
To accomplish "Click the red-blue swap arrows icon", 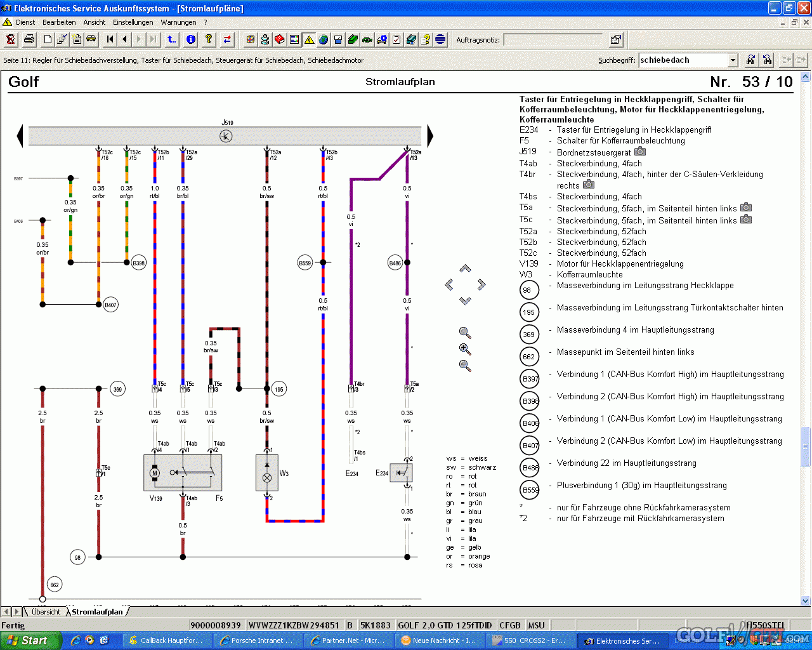I will click(x=227, y=39).
